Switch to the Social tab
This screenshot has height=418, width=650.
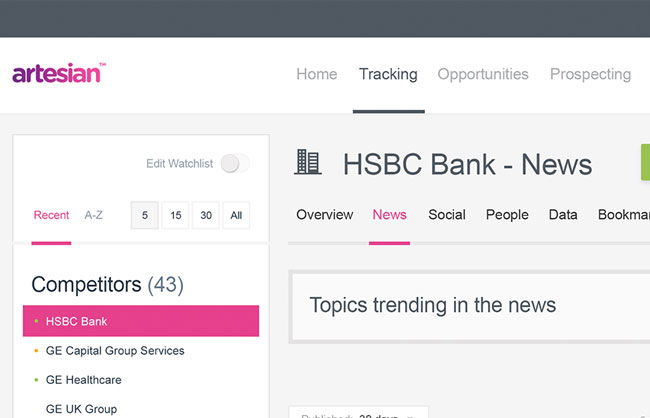pyautogui.click(x=447, y=215)
